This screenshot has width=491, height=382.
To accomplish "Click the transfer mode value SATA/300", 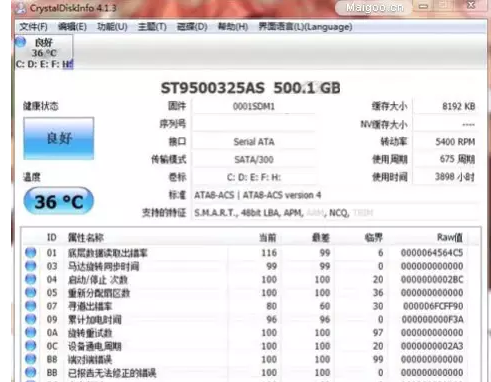I will [254, 159].
